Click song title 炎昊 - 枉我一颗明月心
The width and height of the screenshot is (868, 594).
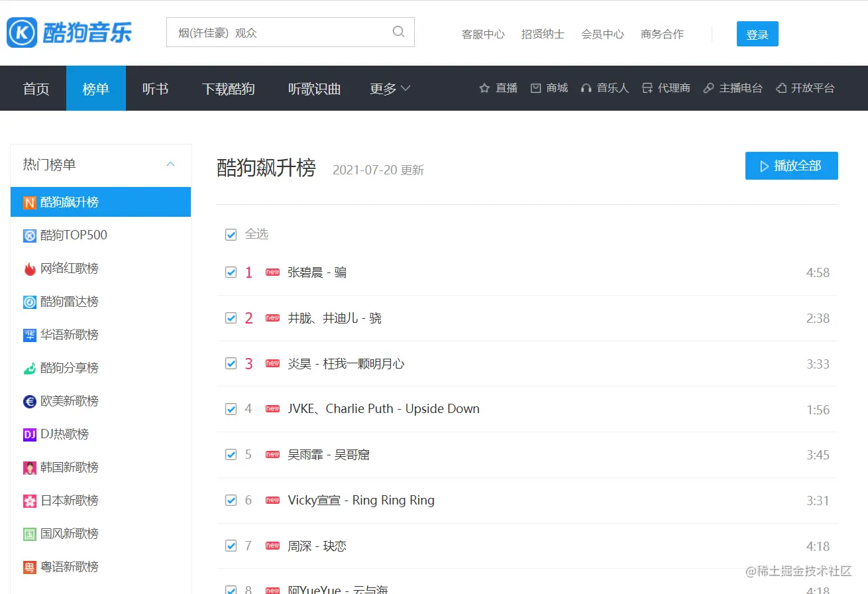tap(346, 364)
